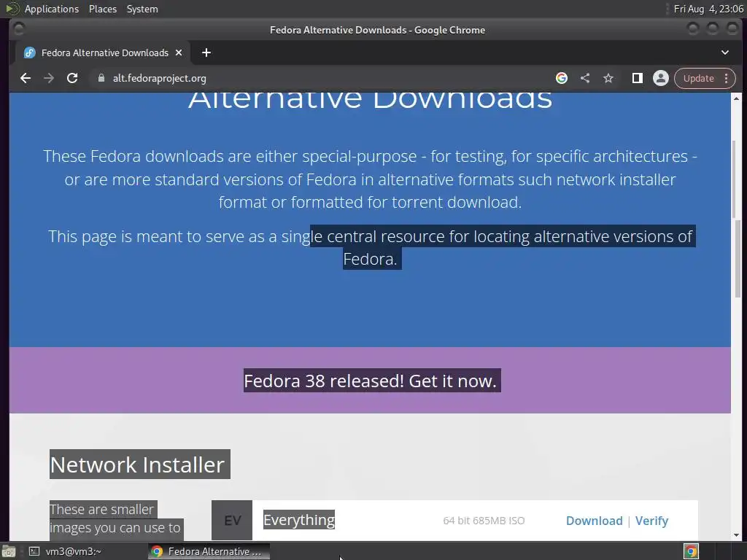Close the Fedora Alternative Downloads tab
Viewport: 747px width, 560px height.
(x=179, y=52)
